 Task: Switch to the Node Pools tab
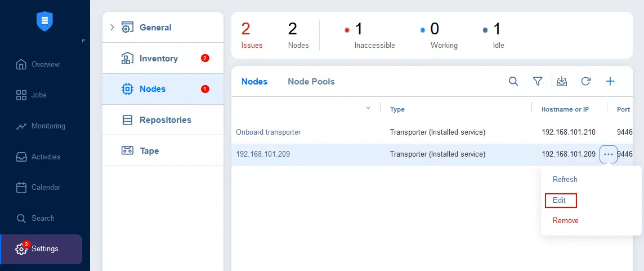(x=311, y=82)
